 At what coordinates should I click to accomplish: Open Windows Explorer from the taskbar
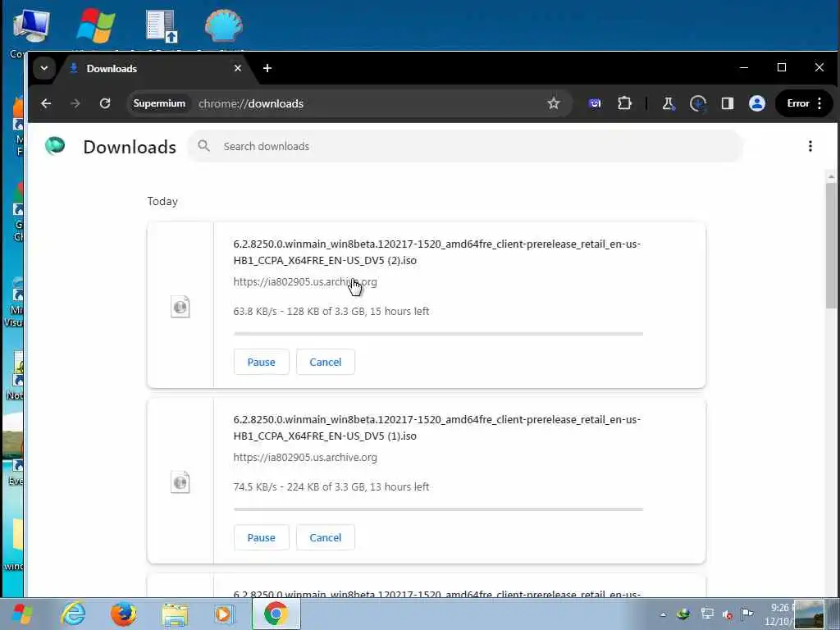point(175,614)
